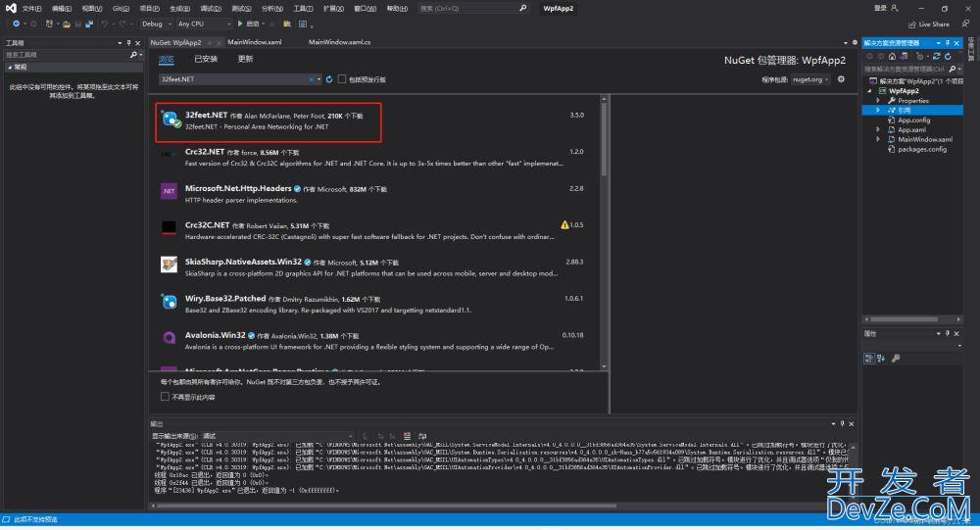Click the switch views icon in Solution Explorer
The width and height of the screenshot is (980, 530).
(x=904, y=56)
